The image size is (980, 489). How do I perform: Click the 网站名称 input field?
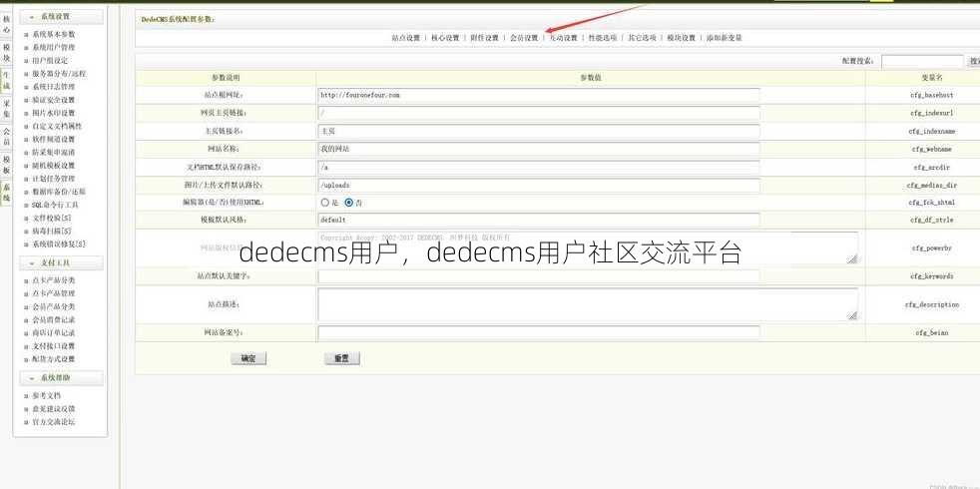(x=539, y=150)
